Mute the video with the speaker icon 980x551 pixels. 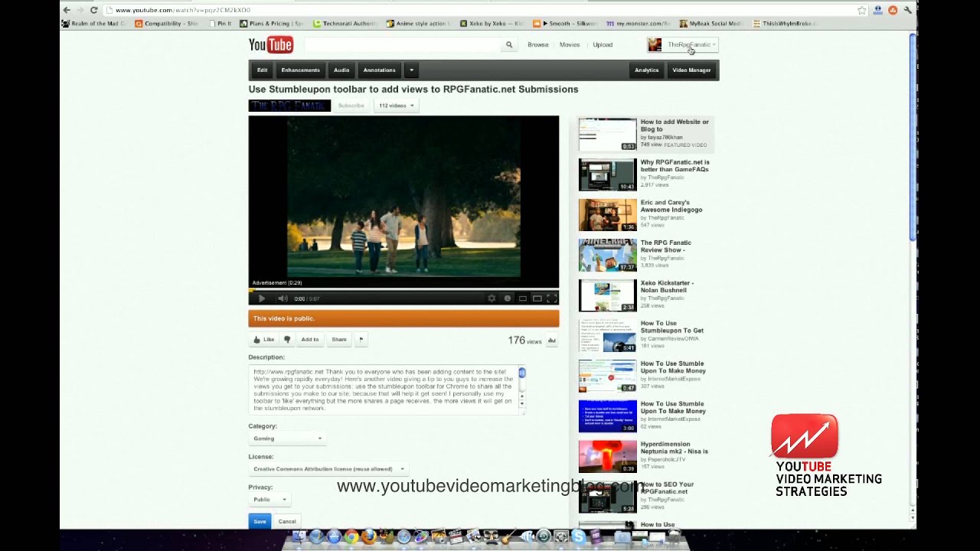283,298
